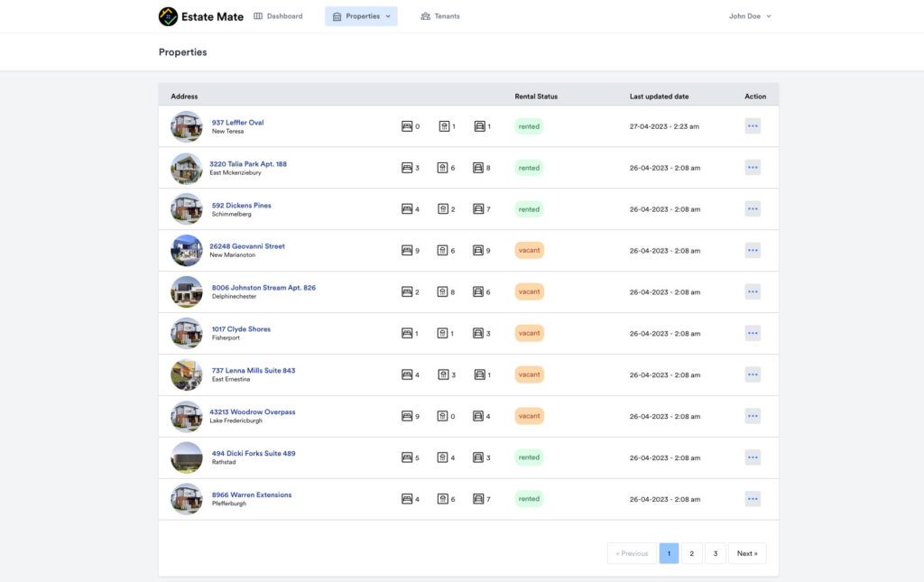Open the 737 Lenna Mills Suite 843 link
This screenshot has width=924, height=582.
point(254,371)
